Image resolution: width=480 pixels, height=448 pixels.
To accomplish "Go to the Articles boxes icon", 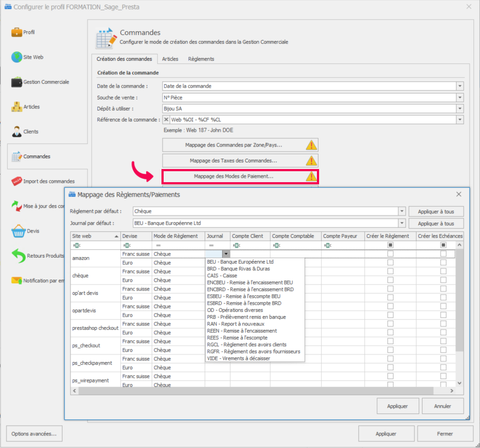I will (16, 107).
